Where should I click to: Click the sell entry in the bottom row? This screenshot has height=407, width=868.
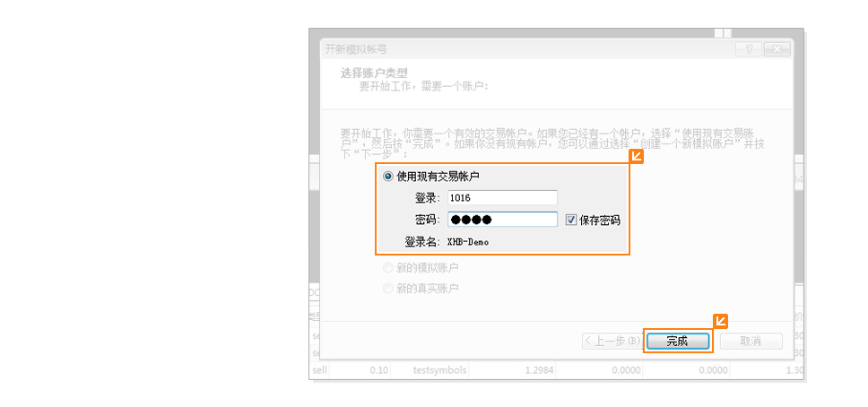(x=320, y=369)
